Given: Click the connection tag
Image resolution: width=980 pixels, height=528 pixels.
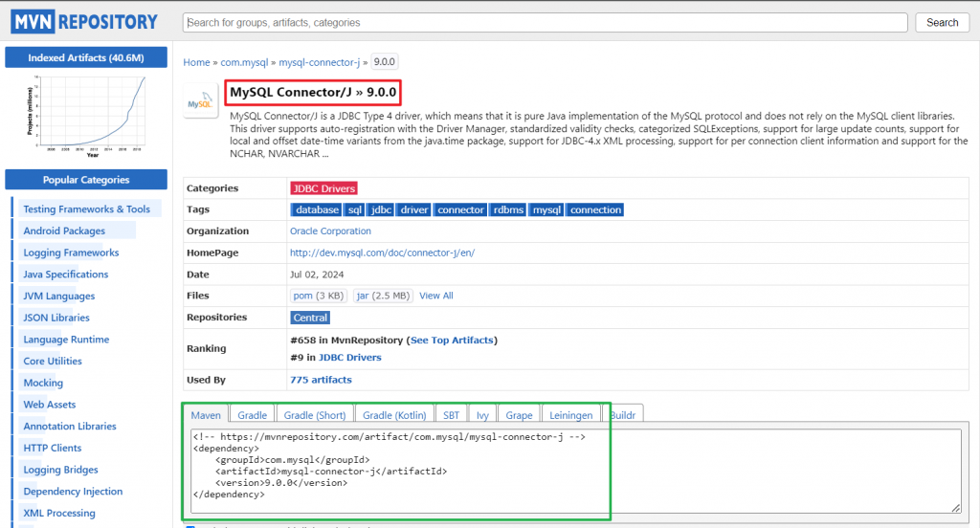Looking at the screenshot, I should point(595,209).
